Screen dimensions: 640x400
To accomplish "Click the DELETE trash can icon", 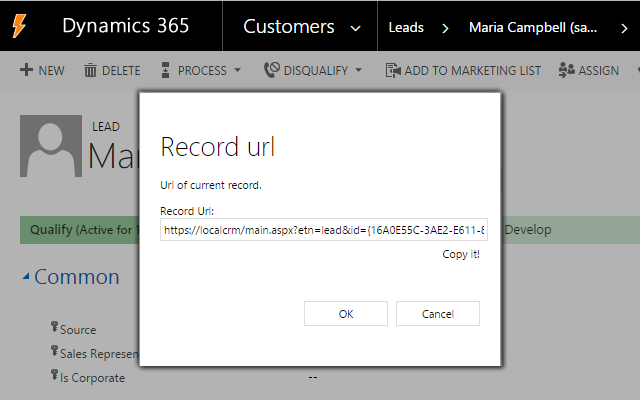I will [91, 70].
